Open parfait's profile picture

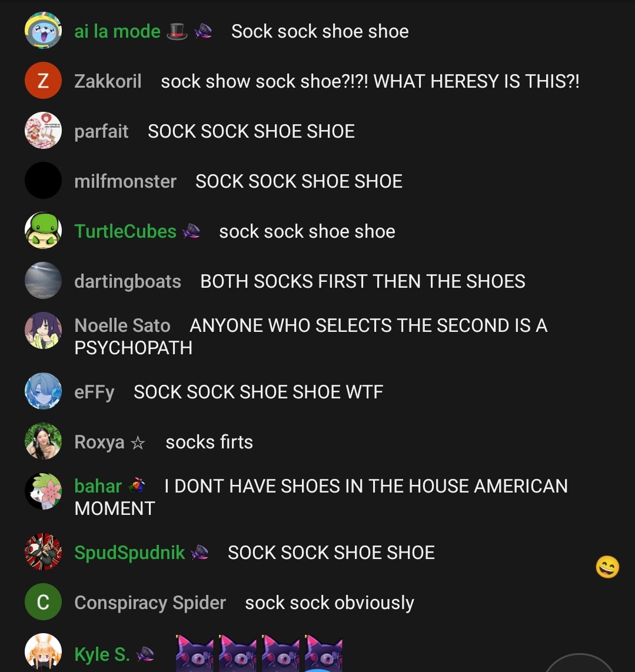[43, 130]
